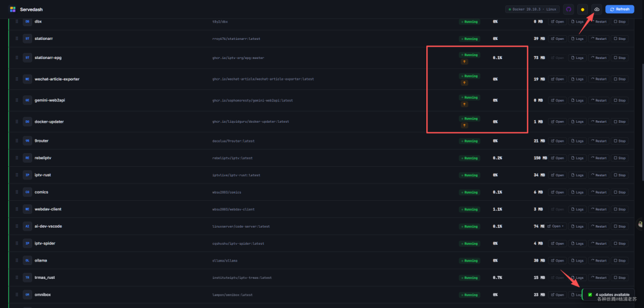Grab the drag handle for rebeliptv
This screenshot has width=644, height=308.
(x=17, y=158)
